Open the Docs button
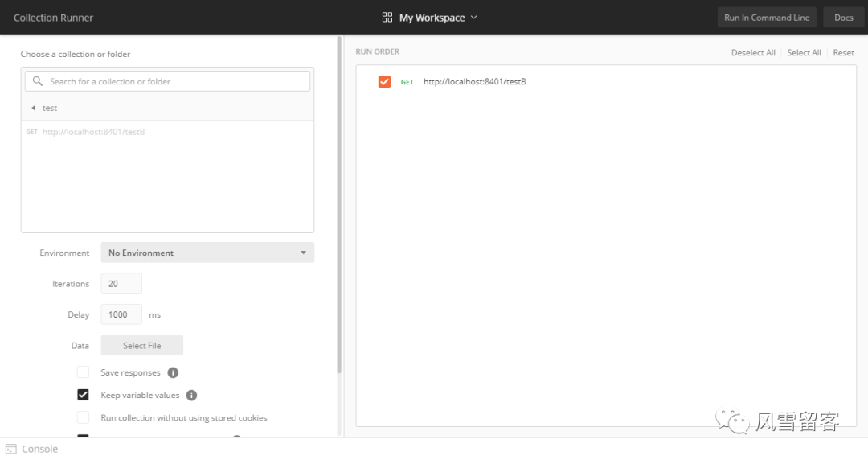This screenshot has height=460, width=868. tap(844, 18)
